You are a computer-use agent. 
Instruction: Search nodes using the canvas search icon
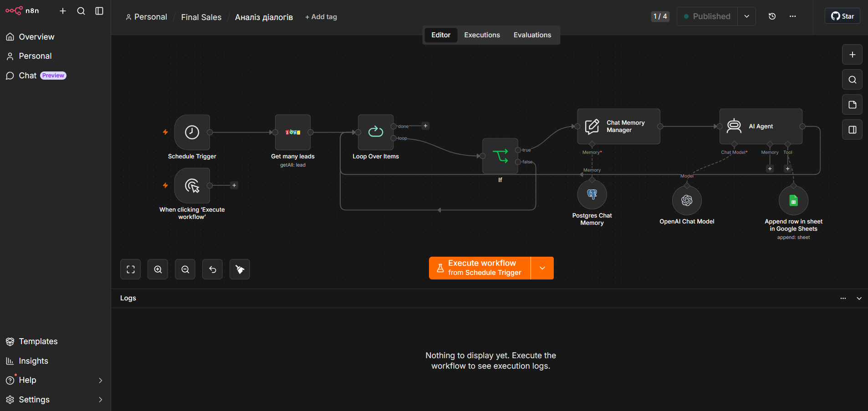pos(852,80)
